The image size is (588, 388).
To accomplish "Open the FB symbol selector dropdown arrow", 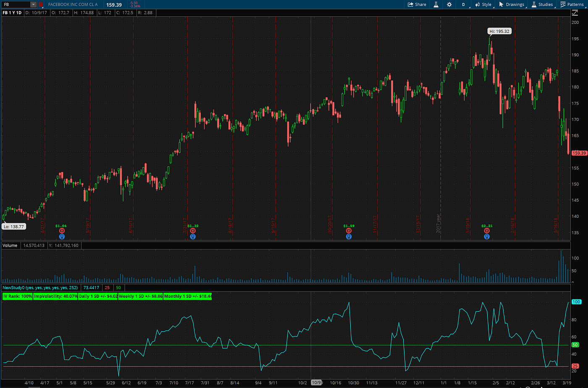I will coord(33,5).
